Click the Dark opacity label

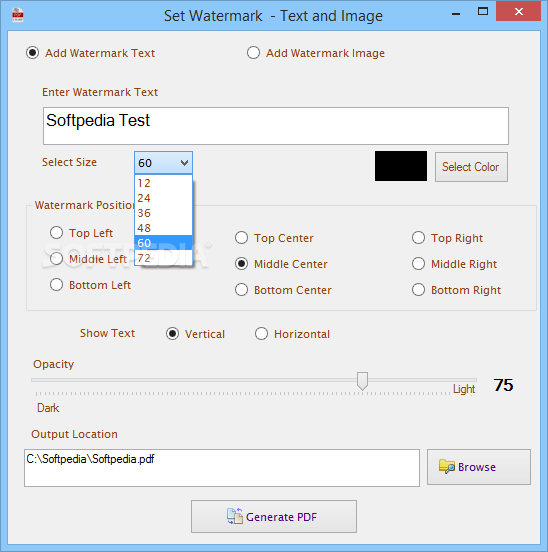[48, 408]
